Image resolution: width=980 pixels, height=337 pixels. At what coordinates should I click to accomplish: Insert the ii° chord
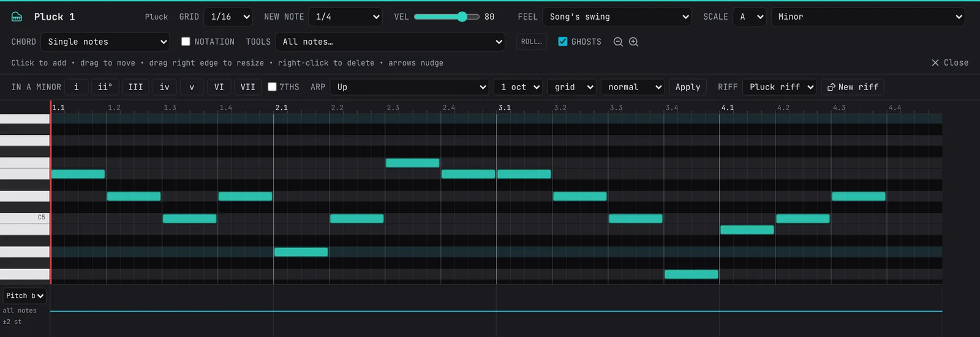click(105, 87)
